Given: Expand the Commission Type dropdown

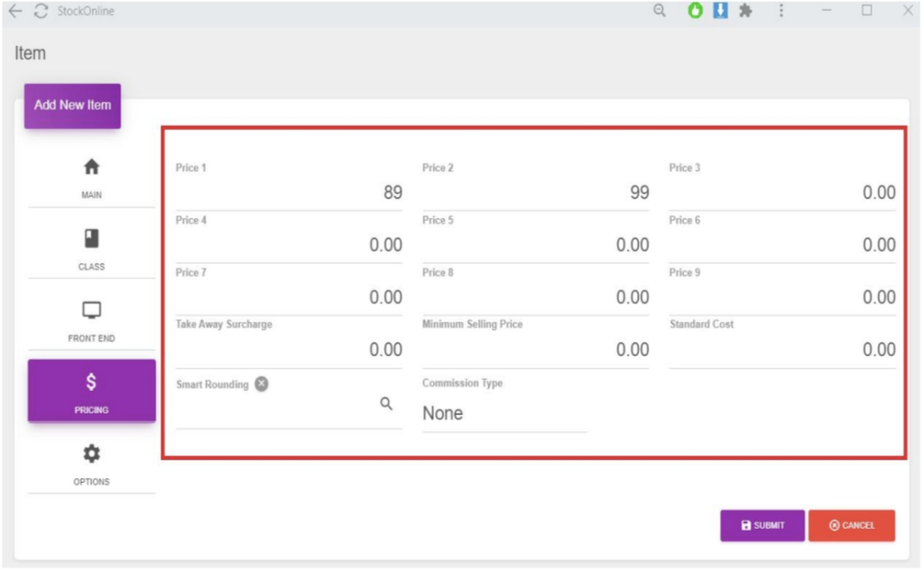Looking at the screenshot, I should [504, 413].
